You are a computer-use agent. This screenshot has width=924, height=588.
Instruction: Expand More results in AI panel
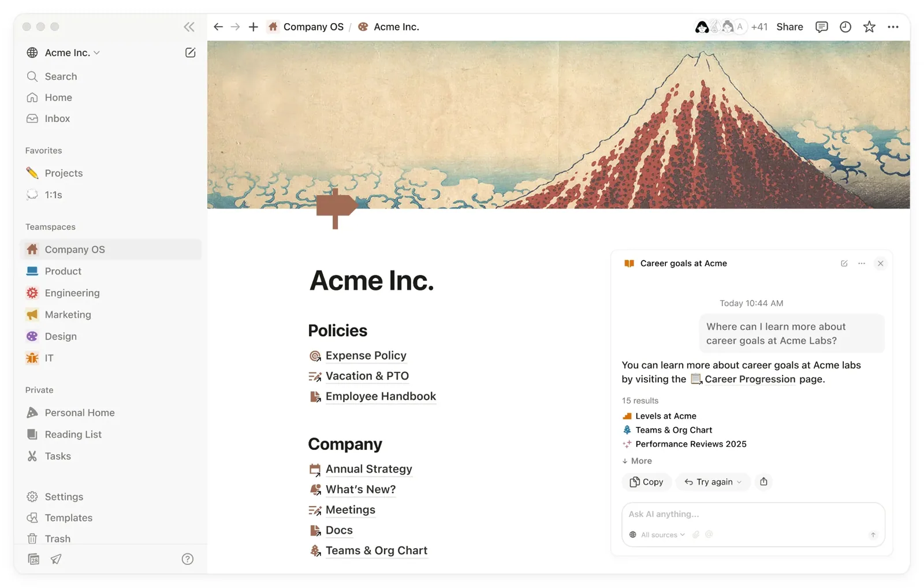[x=637, y=460]
